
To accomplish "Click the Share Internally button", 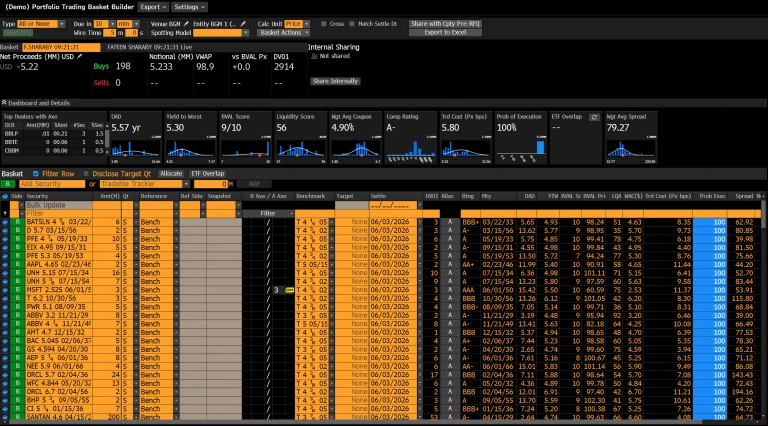I will [x=336, y=81].
